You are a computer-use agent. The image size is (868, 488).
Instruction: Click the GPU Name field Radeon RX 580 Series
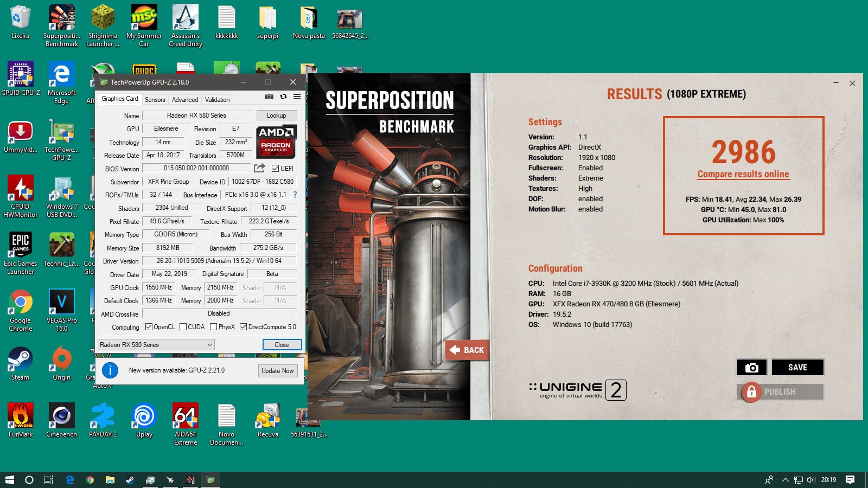click(x=196, y=115)
